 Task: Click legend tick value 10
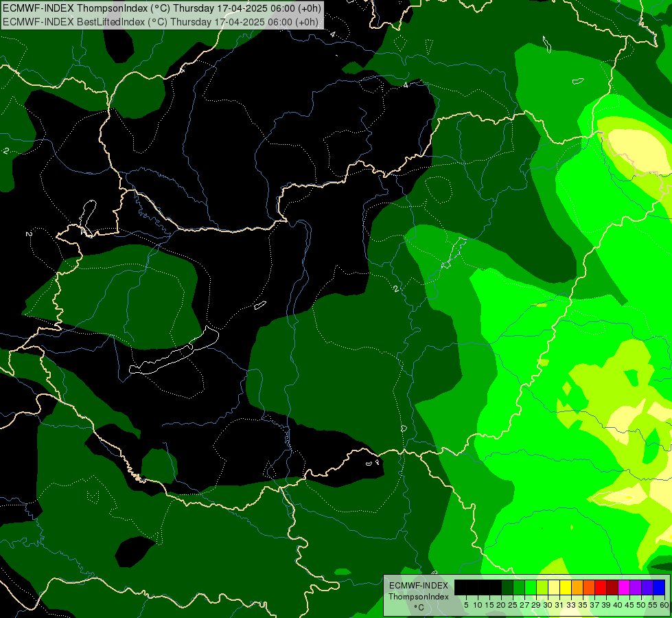click(478, 605)
